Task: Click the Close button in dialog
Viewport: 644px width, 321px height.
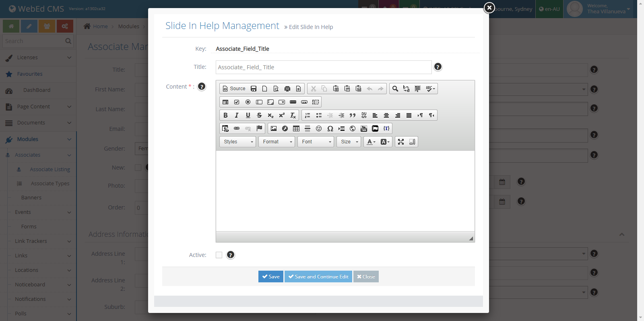Action: click(x=366, y=277)
